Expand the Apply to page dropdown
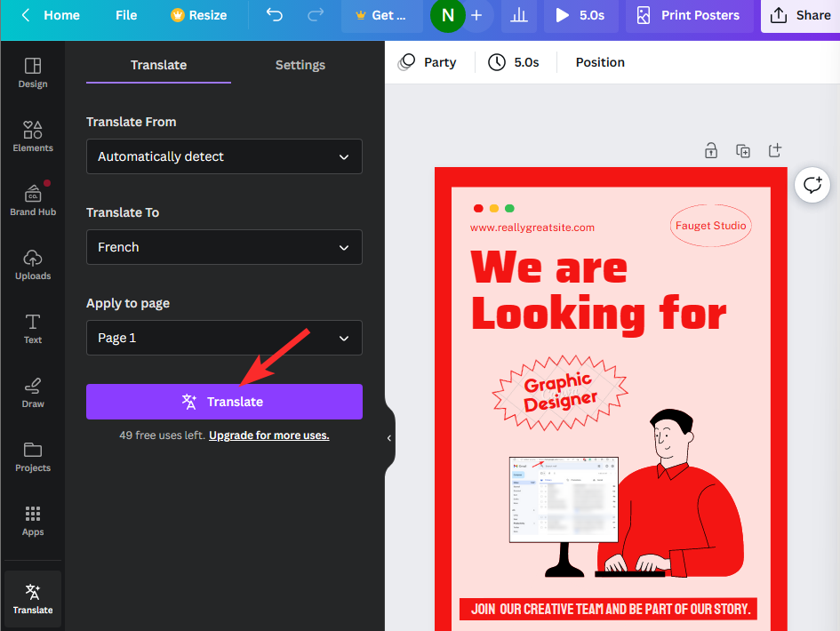This screenshot has height=631, width=840. tap(224, 338)
